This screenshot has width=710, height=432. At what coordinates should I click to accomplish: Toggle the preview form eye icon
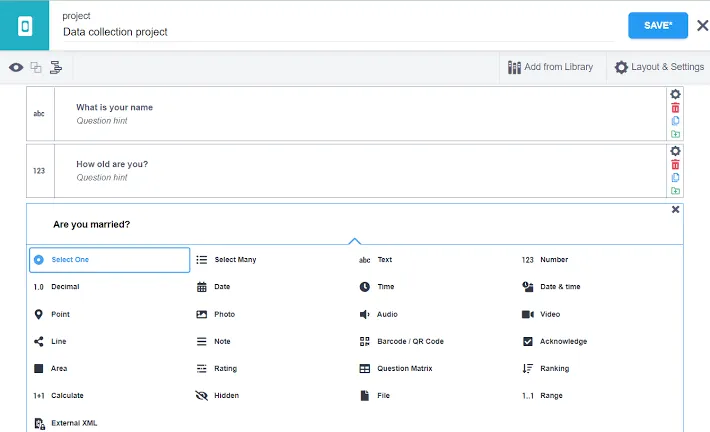pyautogui.click(x=16, y=67)
